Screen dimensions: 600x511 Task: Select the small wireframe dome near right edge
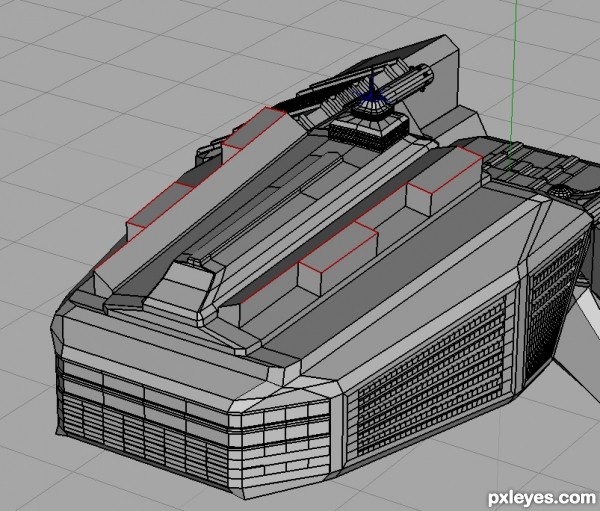561,190
